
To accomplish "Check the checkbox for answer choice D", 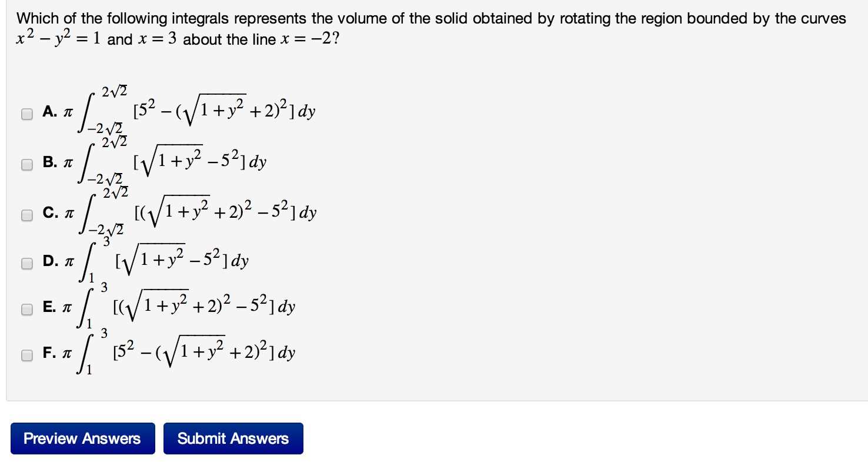I will point(26,264).
